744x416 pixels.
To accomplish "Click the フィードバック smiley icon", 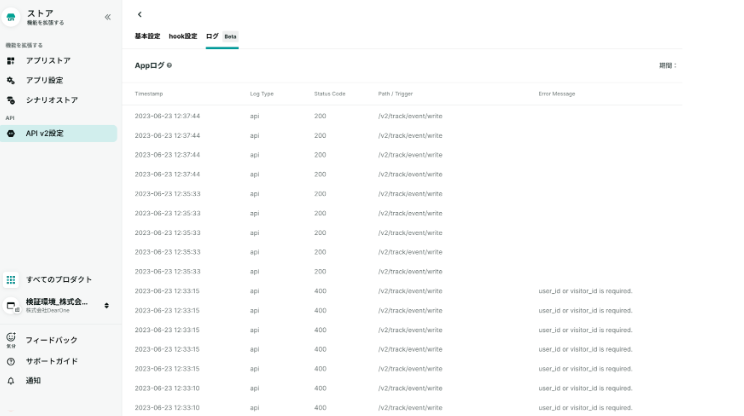I will click(11, 337).
